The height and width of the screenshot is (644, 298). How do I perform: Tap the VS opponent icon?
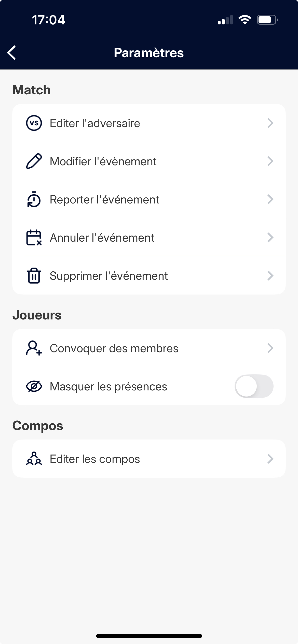[34, 123]
